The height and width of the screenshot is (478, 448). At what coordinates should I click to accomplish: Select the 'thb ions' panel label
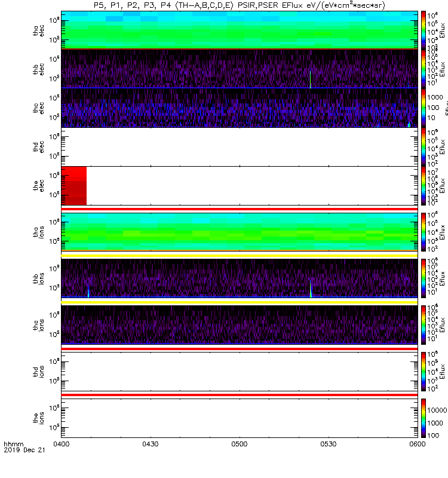pyautogui.click(x=38, y=278)
